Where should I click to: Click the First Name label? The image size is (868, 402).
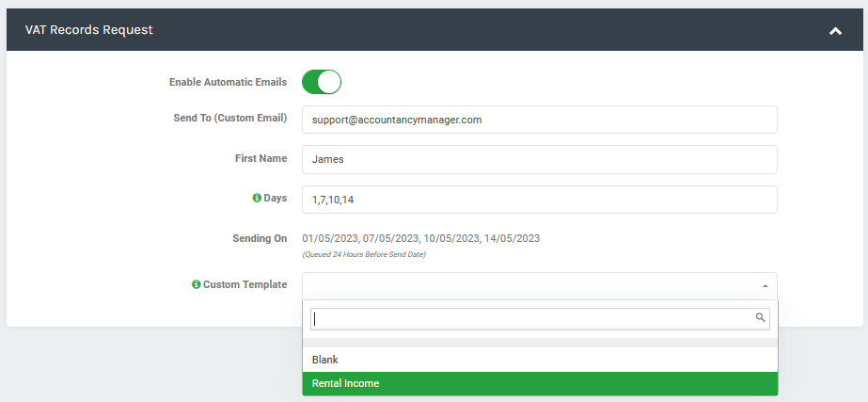pos(261,158)
